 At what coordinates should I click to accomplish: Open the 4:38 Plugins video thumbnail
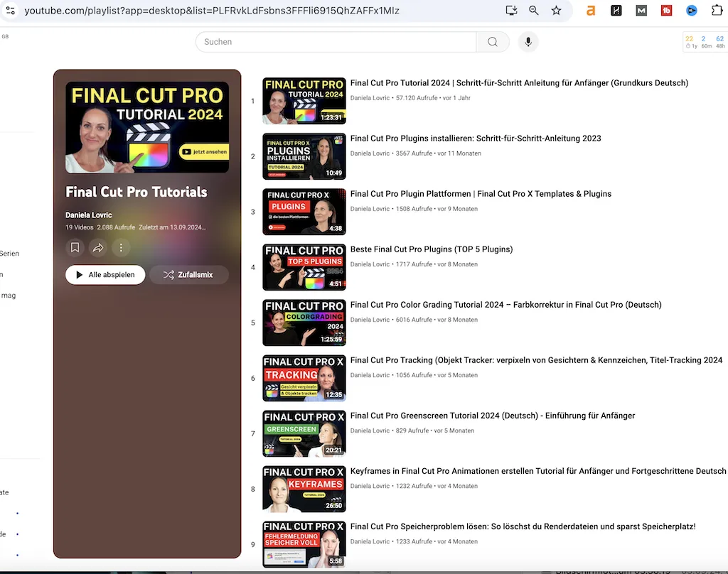(304, 212)
